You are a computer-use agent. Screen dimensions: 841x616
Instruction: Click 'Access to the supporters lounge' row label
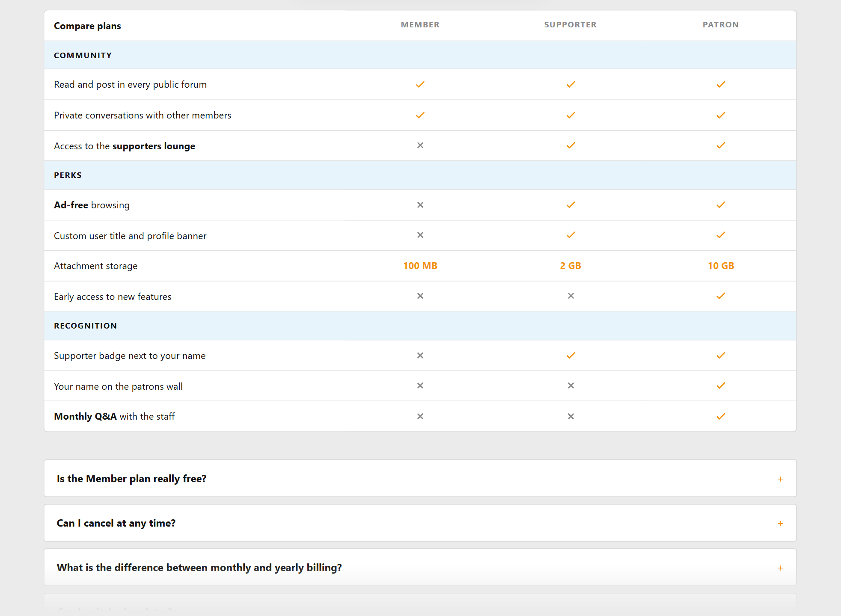coord(125,146)
